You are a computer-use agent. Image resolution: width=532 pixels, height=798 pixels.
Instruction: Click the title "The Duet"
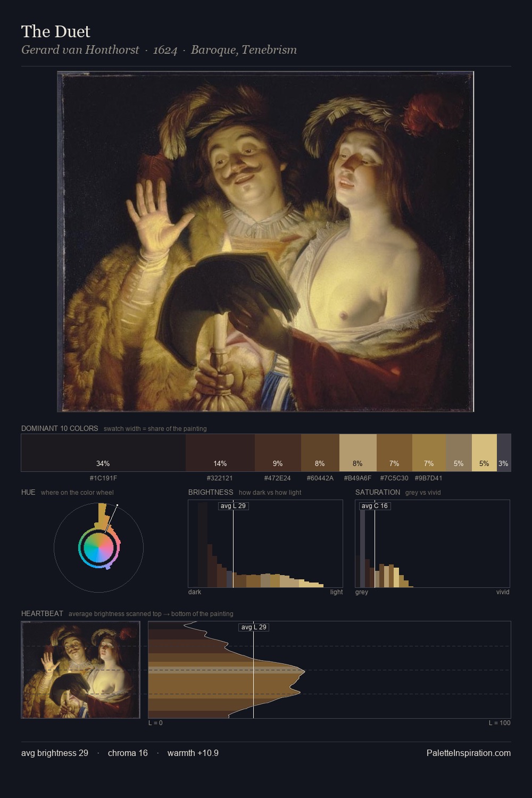coord(56,31)
